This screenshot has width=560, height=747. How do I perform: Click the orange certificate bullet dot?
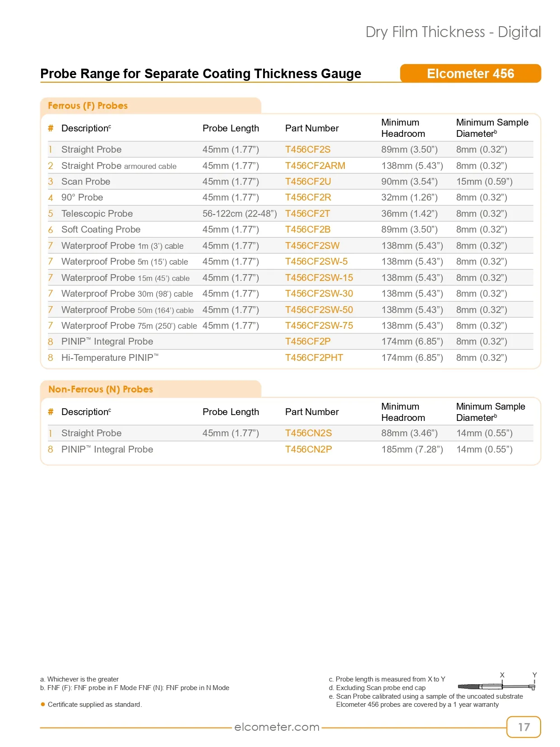pyautogui.click(x=43, y=704)
